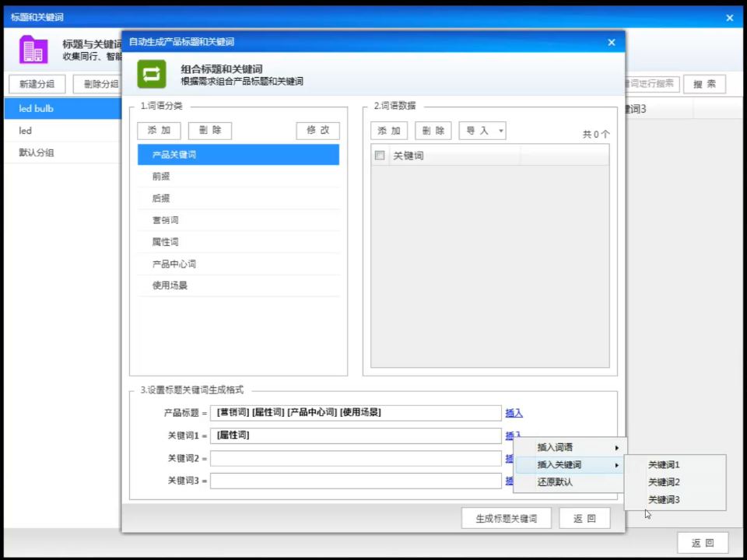Select the 产品关键词 category row
The height and width of the screenshot is (560, 747).
(x=238, y=155)
